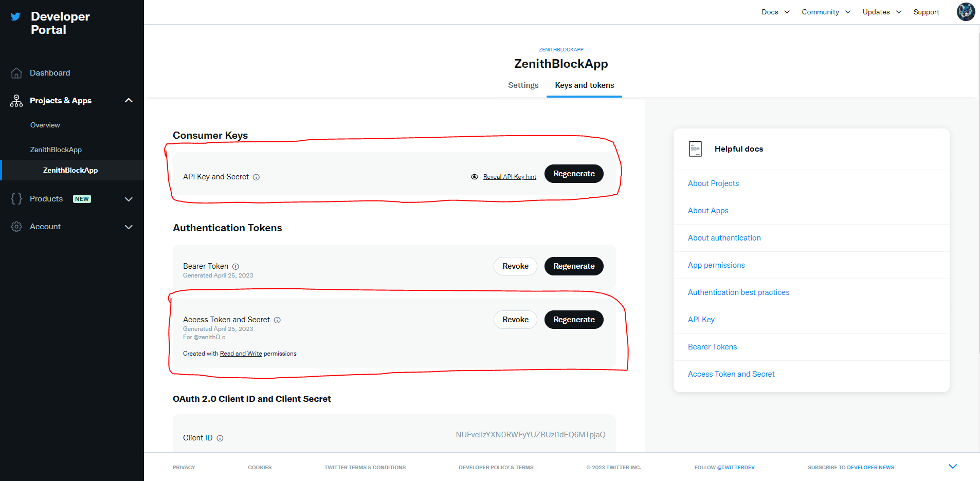Screen dimensions: 980x481
Task: Open Dashboard from the sidebar
Action: [x=50, y=73]
